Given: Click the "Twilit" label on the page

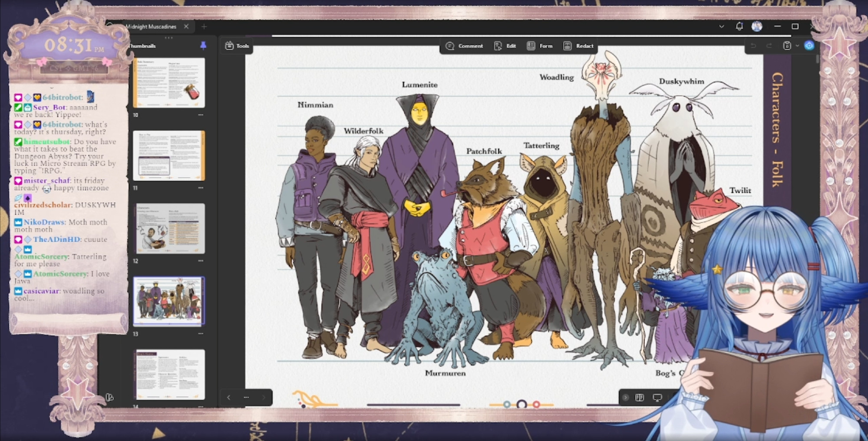Looking at the screenshot, I should coord(740,190).
